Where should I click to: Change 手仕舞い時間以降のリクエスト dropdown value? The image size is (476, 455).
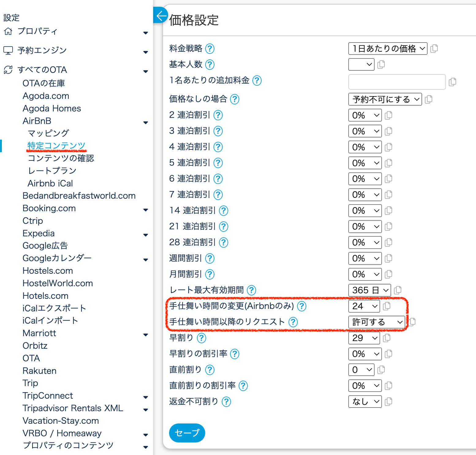point(377,322)
